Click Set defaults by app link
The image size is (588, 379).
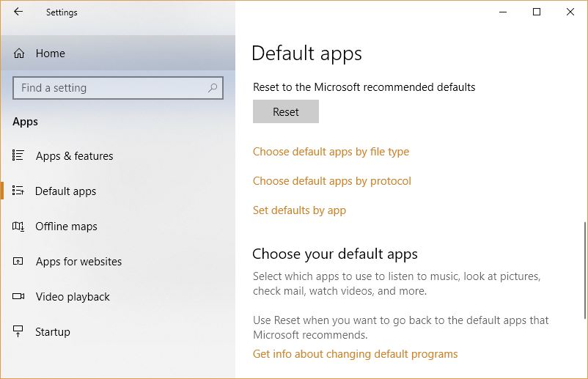(299, 210)
